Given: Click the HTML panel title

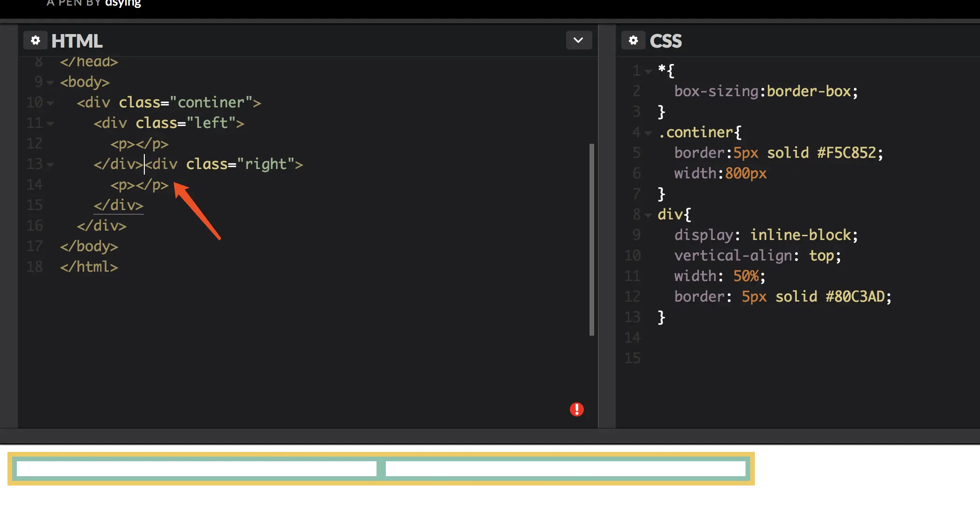Looking at the screenshot, I should (77, 41).
